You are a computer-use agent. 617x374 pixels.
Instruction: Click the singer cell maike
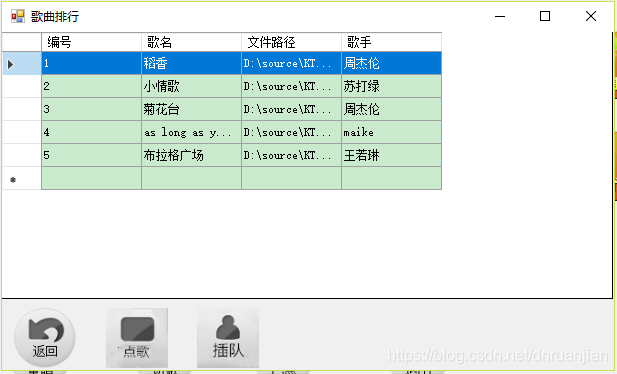[x=391, y=132]
